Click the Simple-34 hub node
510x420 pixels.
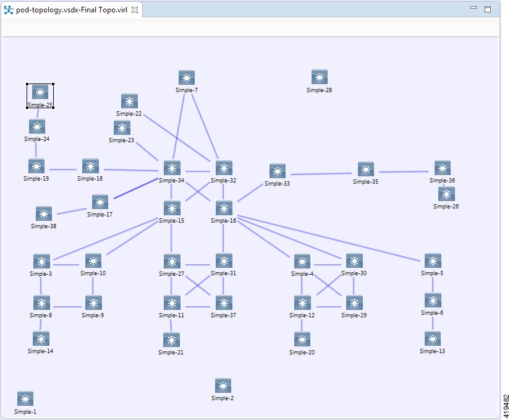[x=171, y=166]
